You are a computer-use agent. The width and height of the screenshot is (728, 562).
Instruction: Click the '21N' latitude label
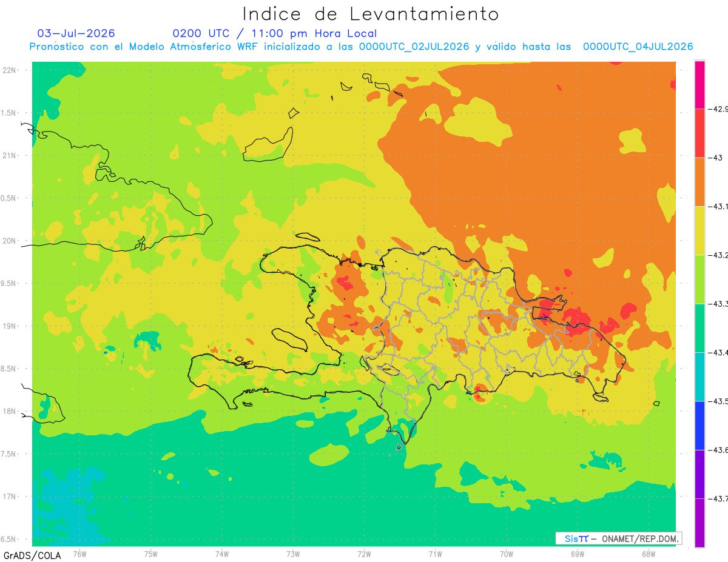click(x=10, y=156)
